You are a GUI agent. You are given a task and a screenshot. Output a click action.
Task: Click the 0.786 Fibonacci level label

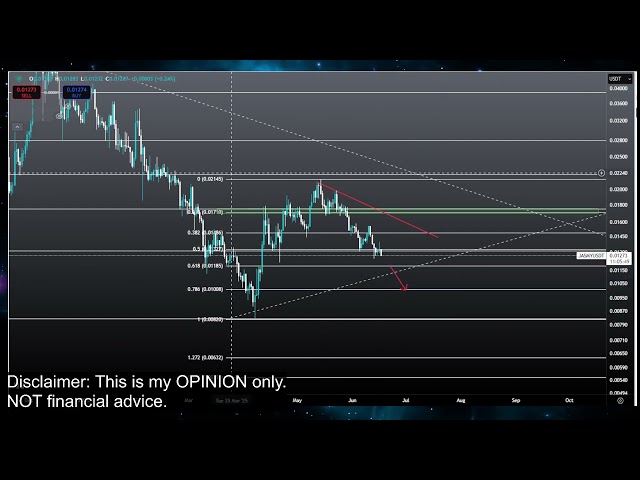205,289
